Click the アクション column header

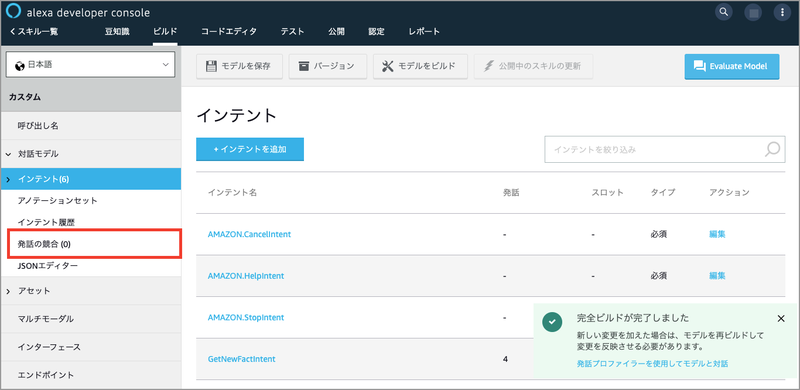point(729,192)
